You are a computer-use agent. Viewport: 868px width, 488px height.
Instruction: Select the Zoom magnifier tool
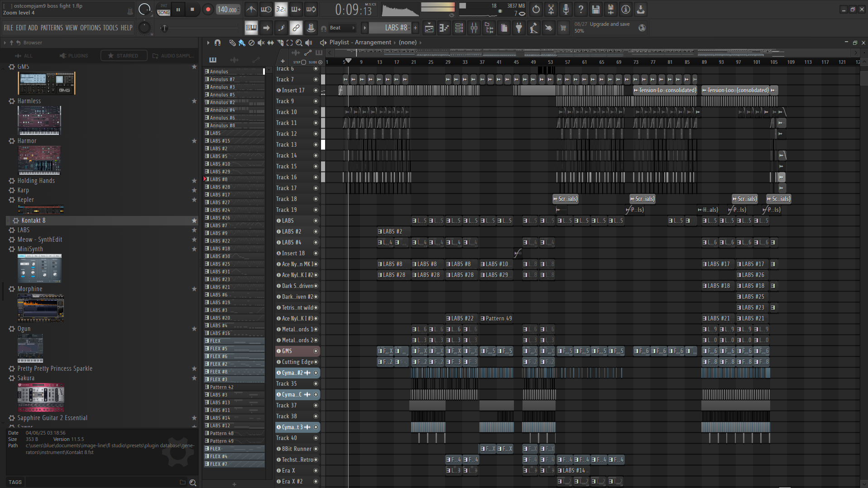299,43
